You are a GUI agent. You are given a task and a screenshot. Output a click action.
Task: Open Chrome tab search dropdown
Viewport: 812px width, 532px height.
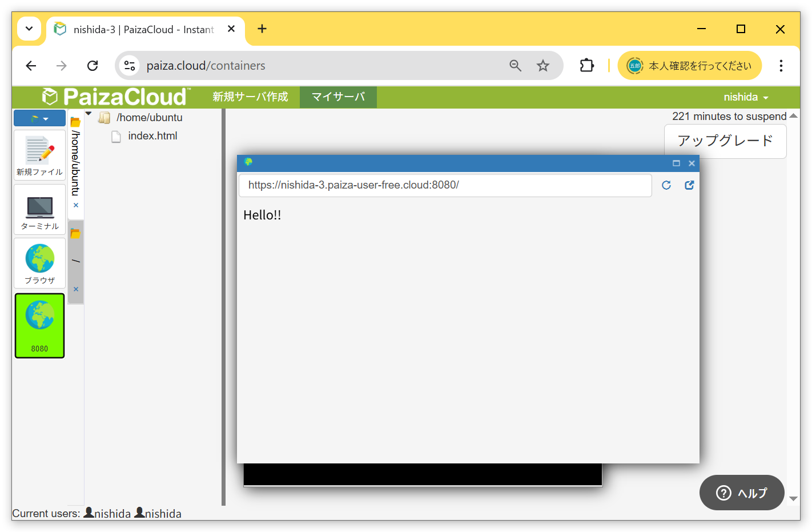coord(29,29)
